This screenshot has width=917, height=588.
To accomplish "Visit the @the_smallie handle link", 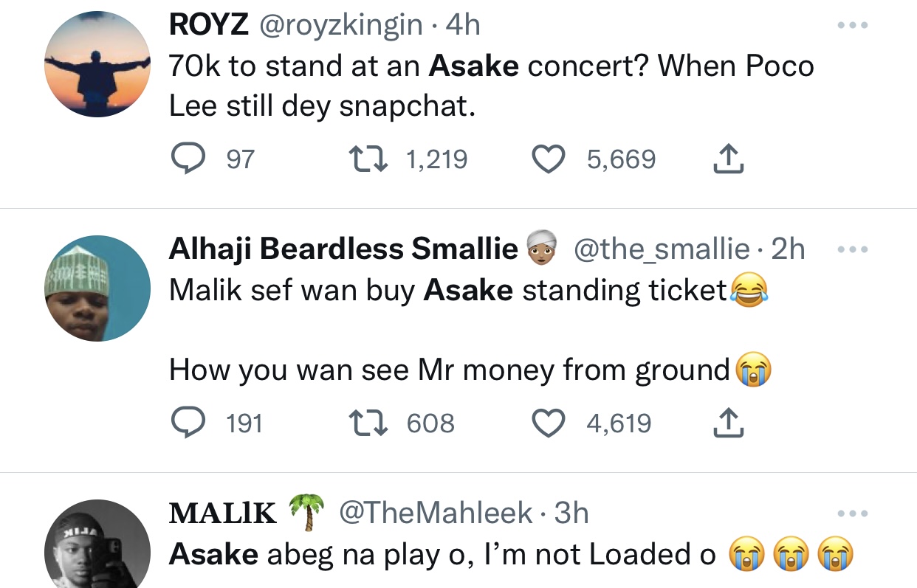I will [x=661, y=249].
